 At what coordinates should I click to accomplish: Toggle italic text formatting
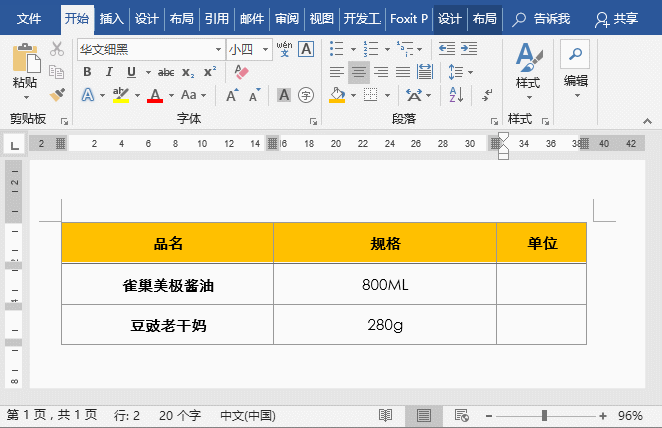click(109, 72)
